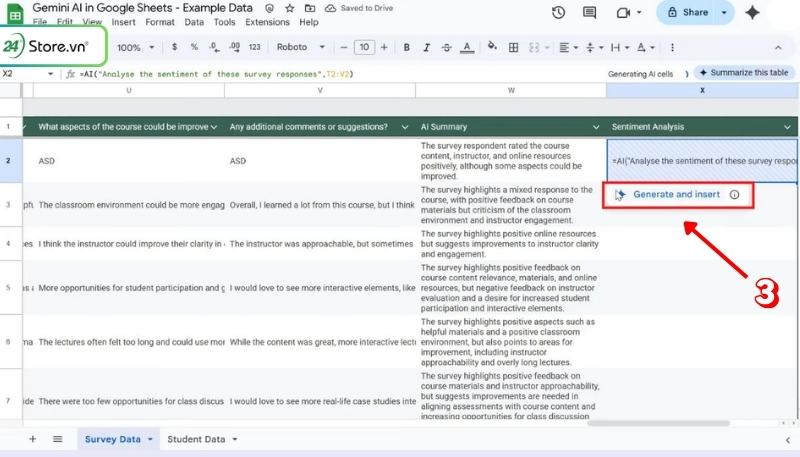Open the text color picker

click(467, 47)
